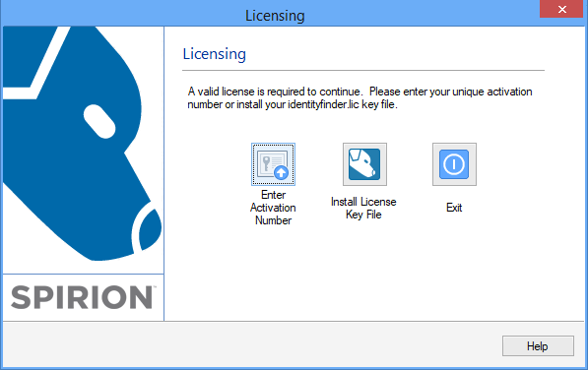
Task: Click the blue upload arrow on activation icon
Action: (282, 172)
